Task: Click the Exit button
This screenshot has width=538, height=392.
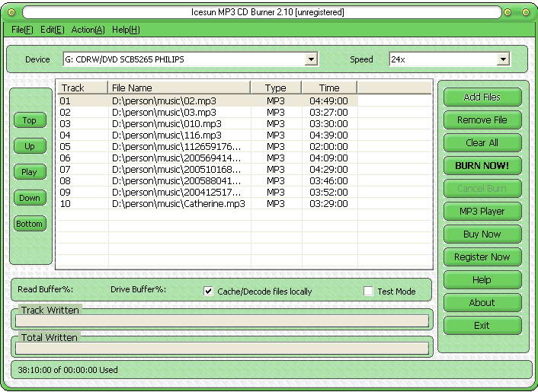Action: click(x=482, y=326)
